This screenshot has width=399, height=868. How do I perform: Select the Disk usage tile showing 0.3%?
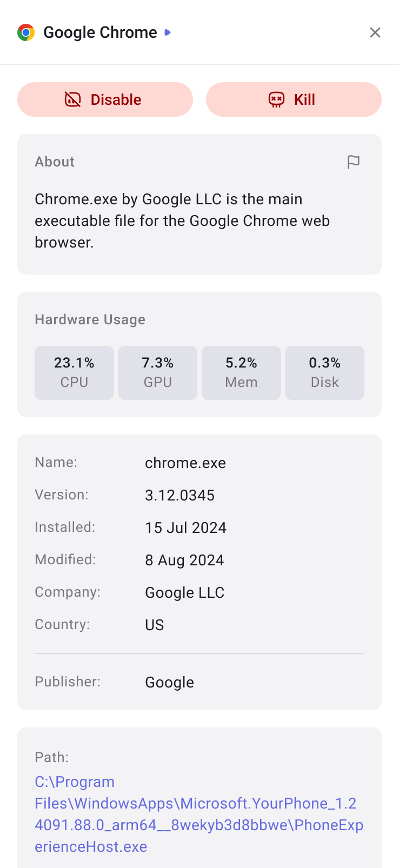coord(324,372)
